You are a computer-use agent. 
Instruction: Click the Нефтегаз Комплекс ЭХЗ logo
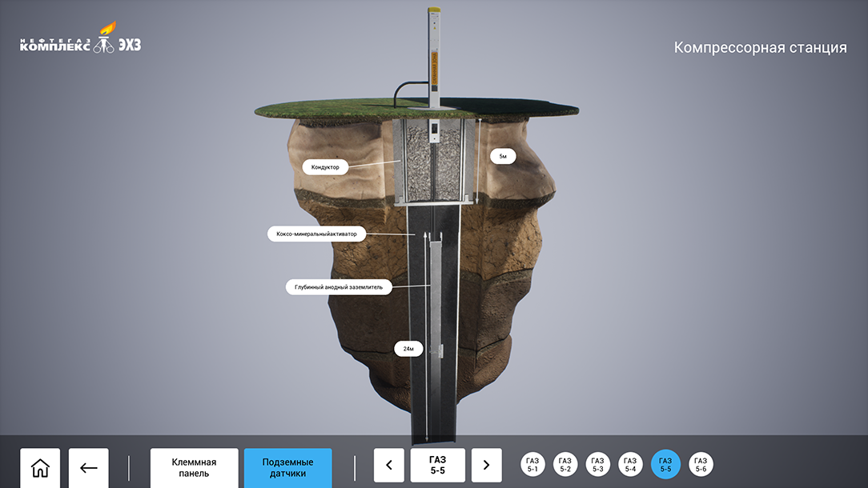pos(80,40)
